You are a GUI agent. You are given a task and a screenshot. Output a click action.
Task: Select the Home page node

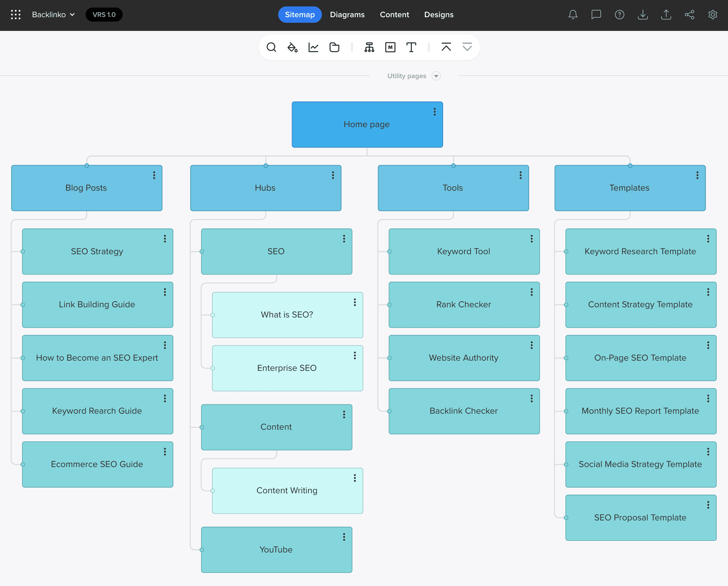pos(367,124)
